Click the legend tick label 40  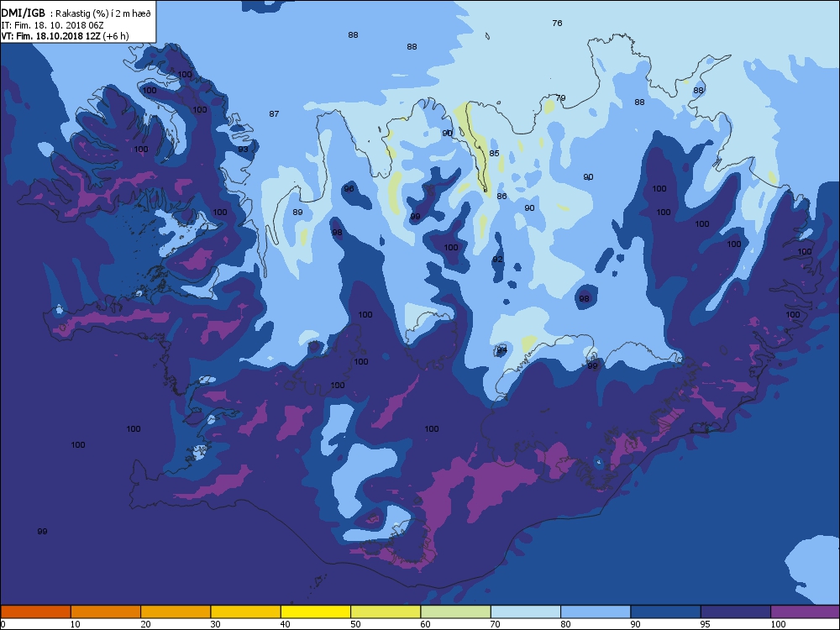click(285, 624)
